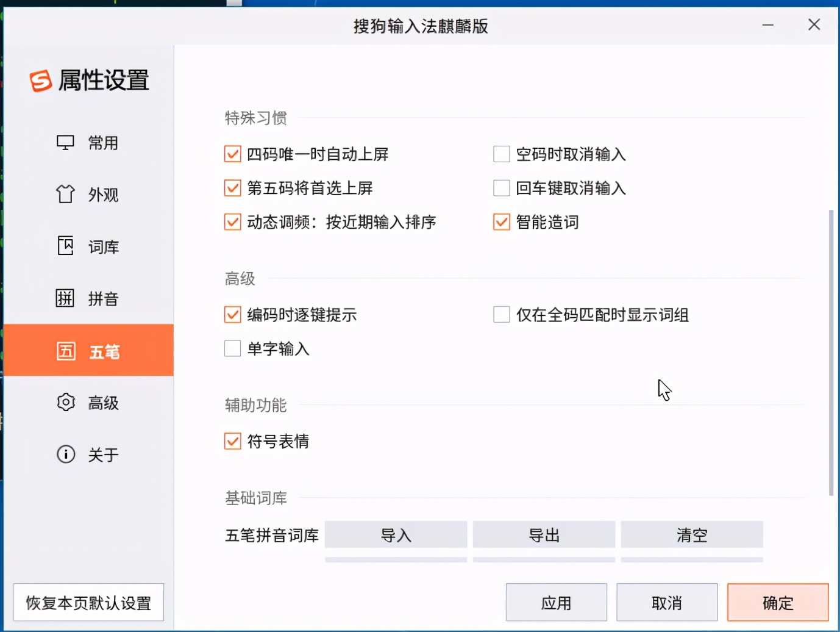The height and width of the screenshot is (632, 840).
Task: Click the Sogou S logo icon
Action: pyautogui.click(x=41, y=81)
